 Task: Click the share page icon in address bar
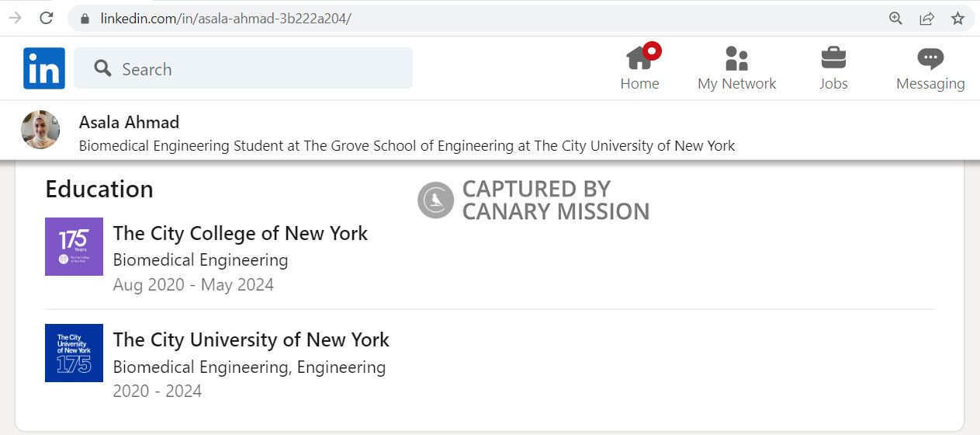[926, 18]
